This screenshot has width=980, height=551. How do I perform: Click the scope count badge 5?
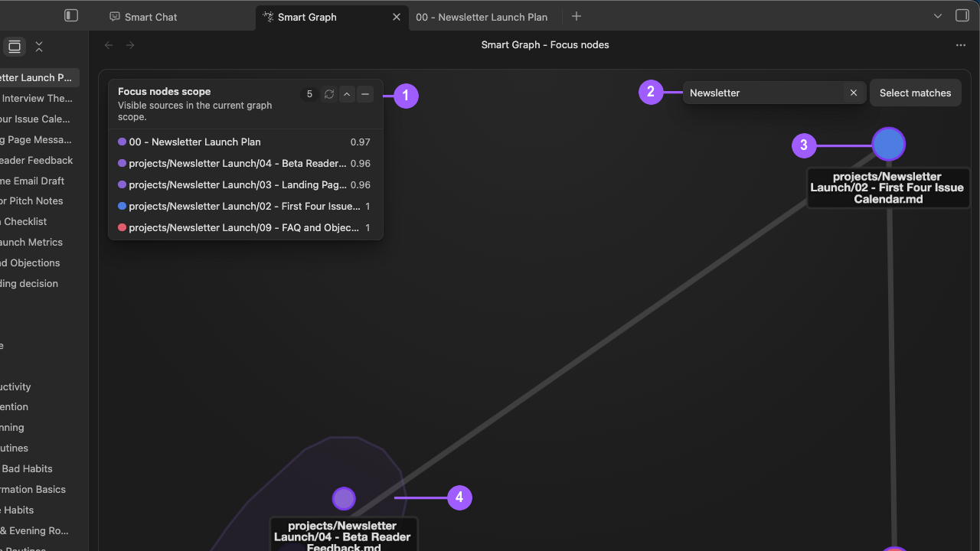pos(309,94)
